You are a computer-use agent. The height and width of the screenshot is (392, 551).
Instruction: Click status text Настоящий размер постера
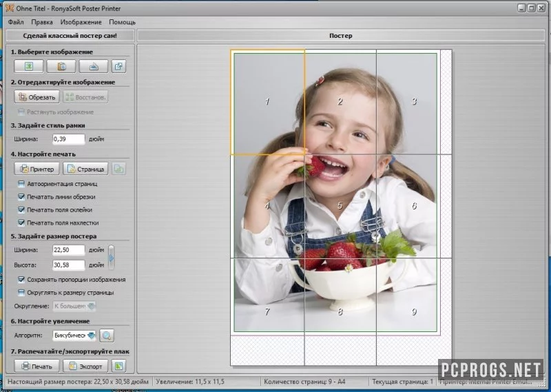pos(78,382)
